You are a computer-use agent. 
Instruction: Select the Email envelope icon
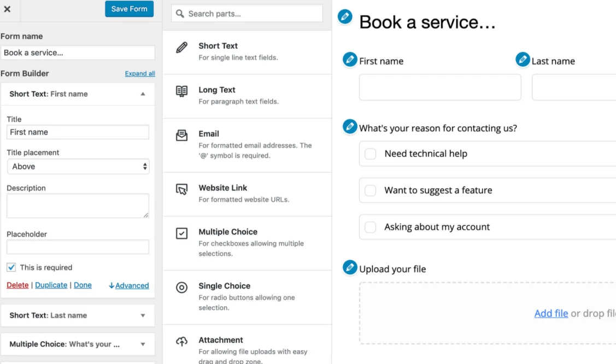click(181, 136)
